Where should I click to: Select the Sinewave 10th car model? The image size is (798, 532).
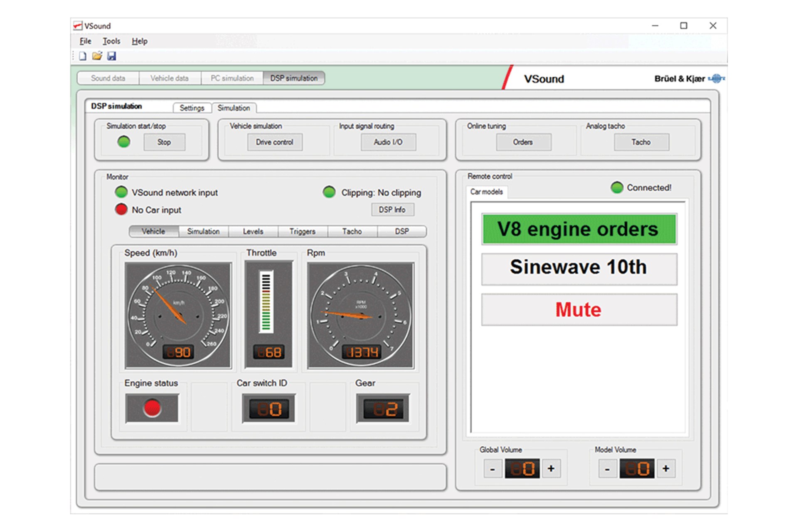[579, 268]
